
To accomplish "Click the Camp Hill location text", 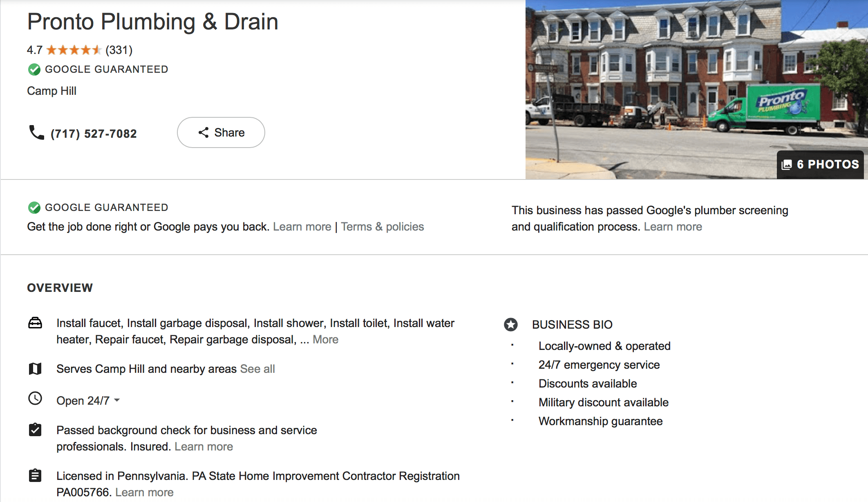I will tap(51, 91).
